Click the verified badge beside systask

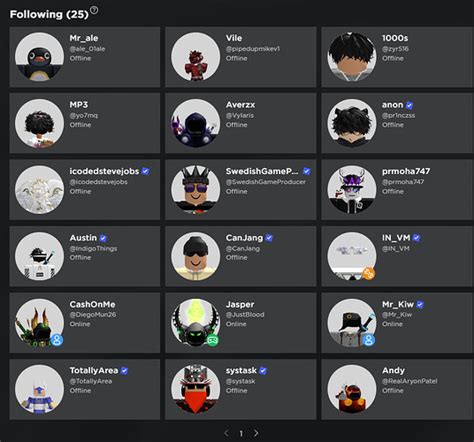click(x=263, y=371)
